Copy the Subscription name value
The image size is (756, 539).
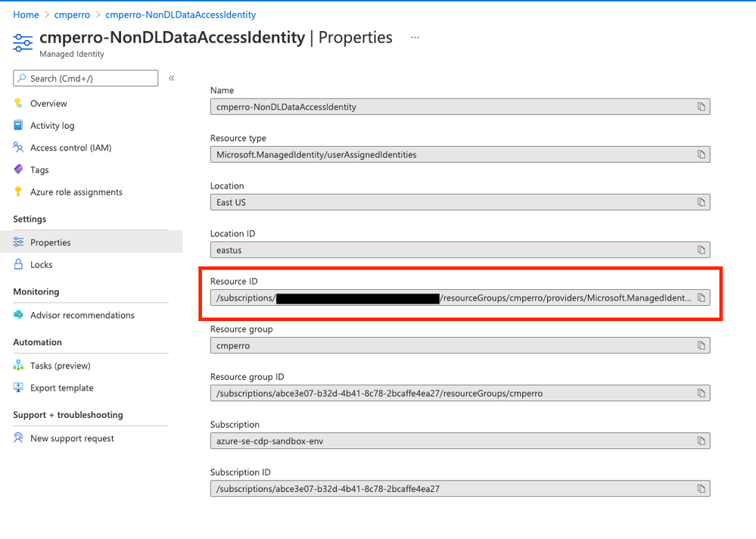(701, 441)
